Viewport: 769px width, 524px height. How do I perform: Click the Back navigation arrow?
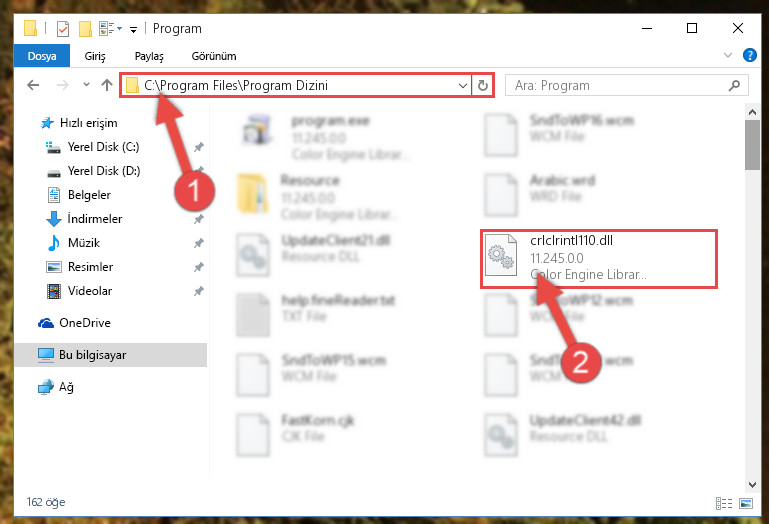pyautogui.click(x=33, y=85)
